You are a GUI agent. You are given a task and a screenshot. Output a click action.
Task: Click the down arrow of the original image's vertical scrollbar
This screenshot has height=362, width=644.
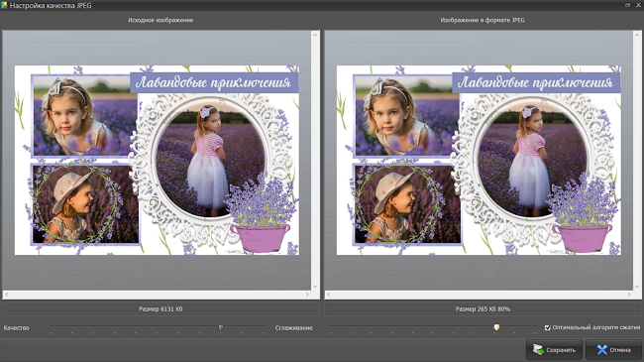click(315, 287)
